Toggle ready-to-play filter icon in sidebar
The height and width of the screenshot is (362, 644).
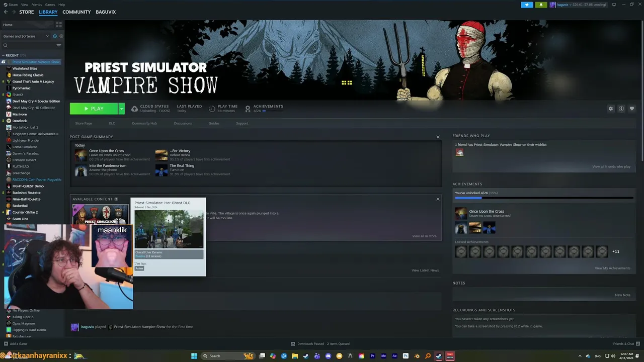point(61,36)
